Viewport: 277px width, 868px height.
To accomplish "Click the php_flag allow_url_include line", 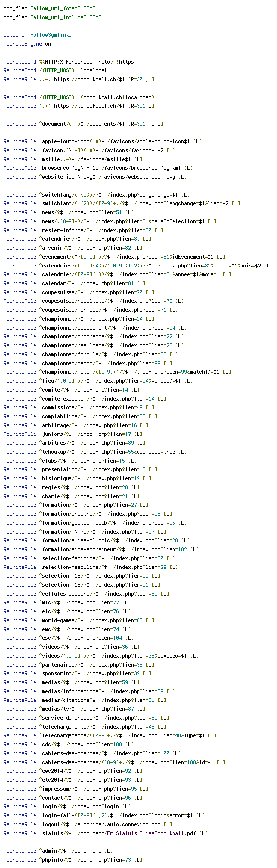I will [x=52, y=17].
